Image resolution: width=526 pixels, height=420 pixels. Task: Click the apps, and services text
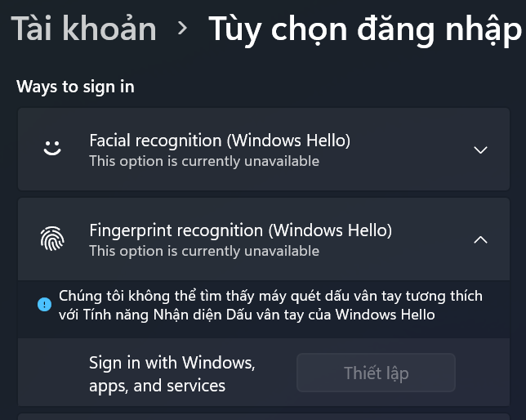pos(157,386)
